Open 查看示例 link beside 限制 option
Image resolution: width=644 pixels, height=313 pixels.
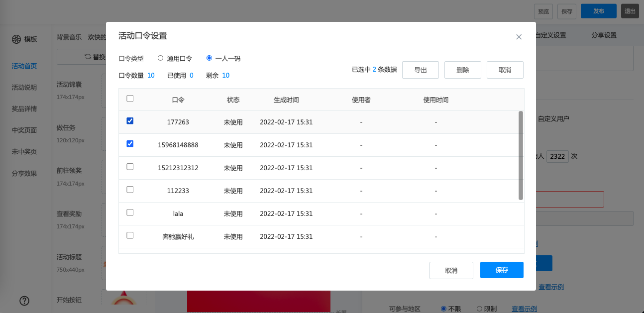pyautogui.click(x=524, y=309)
